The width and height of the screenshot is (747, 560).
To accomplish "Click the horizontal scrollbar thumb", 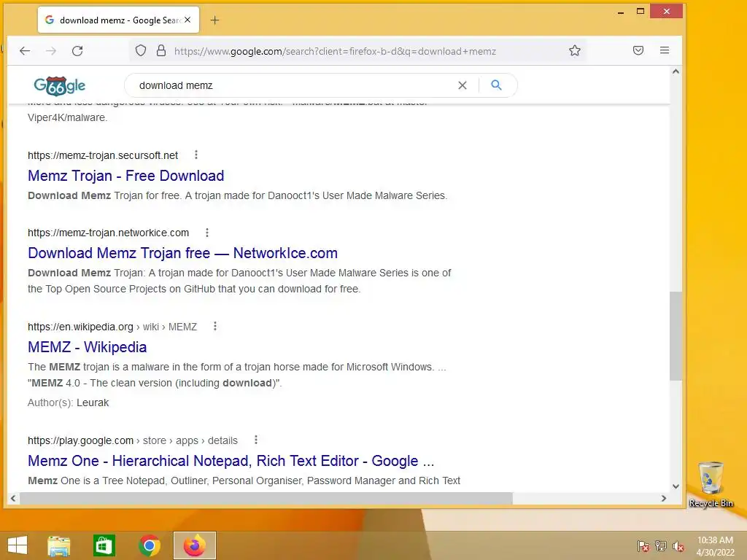I will pos(266,498).
